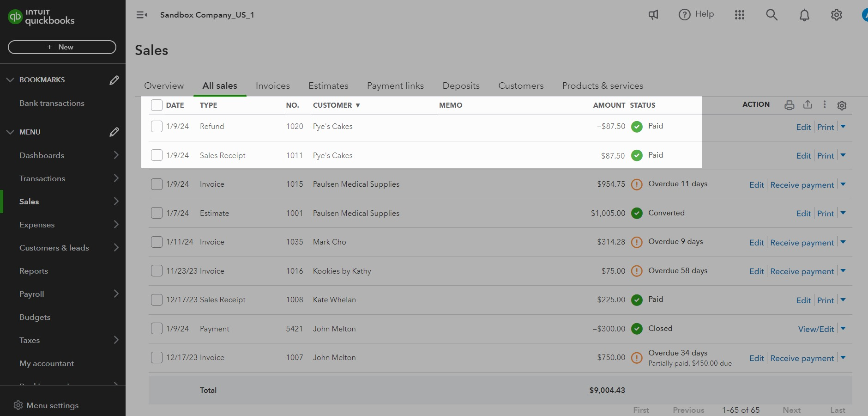Print the sales list using printer icon

[x=790, y=105]
